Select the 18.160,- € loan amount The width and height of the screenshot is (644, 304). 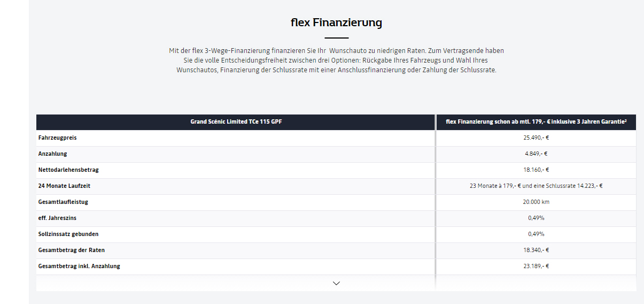tap(536, 170)
